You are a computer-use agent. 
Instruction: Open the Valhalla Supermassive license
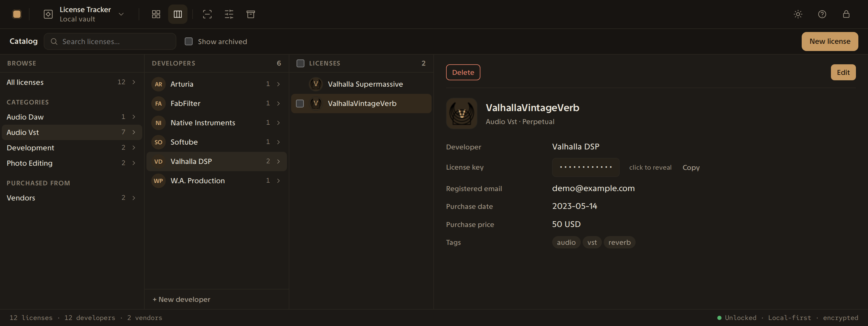[361, 84]
